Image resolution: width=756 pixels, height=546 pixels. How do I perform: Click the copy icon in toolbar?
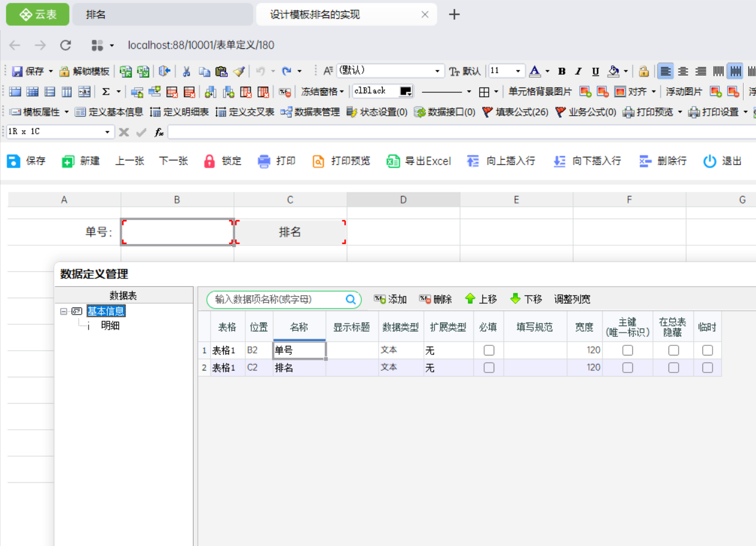205,71
